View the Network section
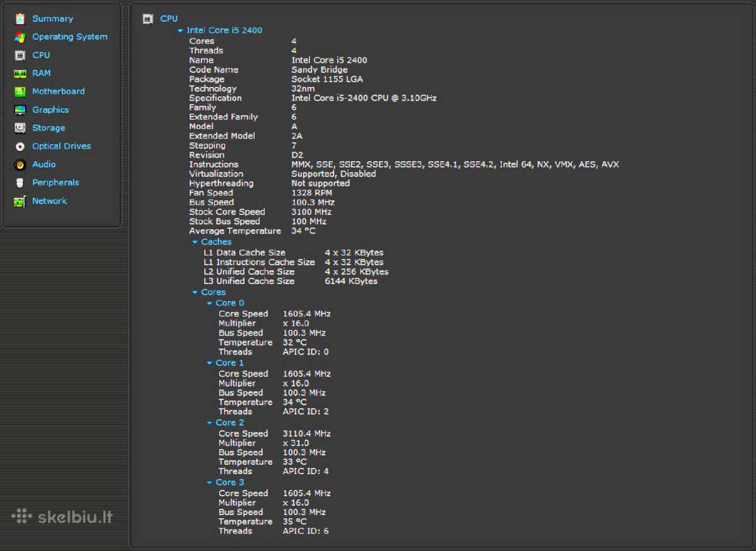This screenshot has width=756, height=551. click(49, 201)
